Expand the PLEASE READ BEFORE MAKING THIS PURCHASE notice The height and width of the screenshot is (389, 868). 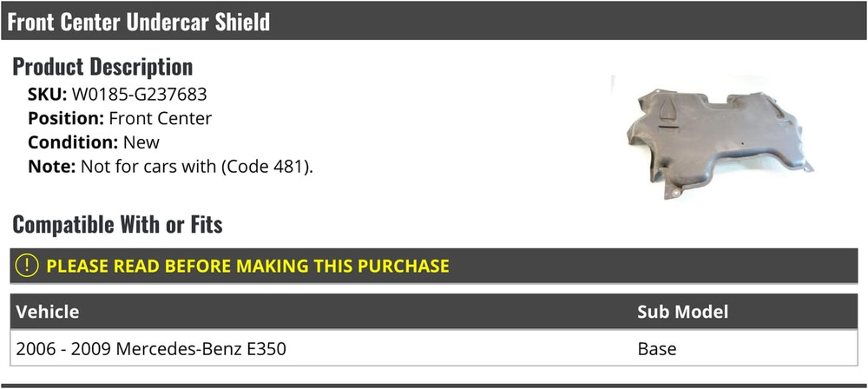pos(247,266)
